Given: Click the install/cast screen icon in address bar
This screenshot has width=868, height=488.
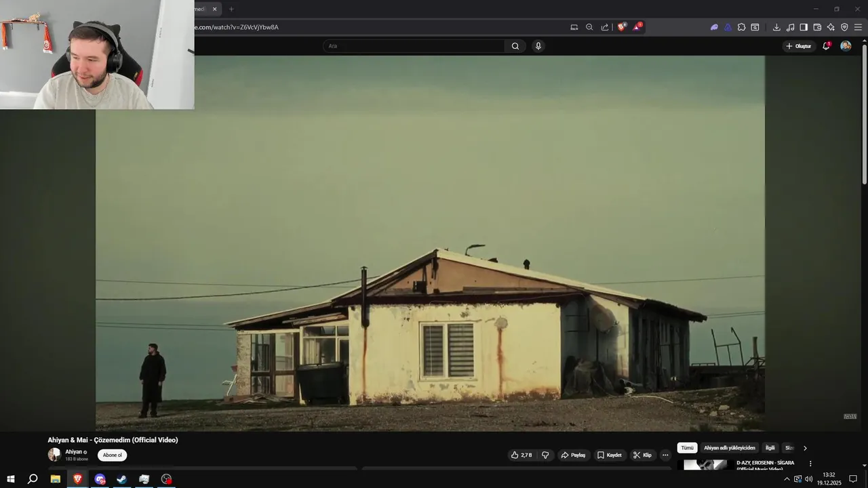Looking at the screenshot, I should pyautogui.click(x=574, y=27).
